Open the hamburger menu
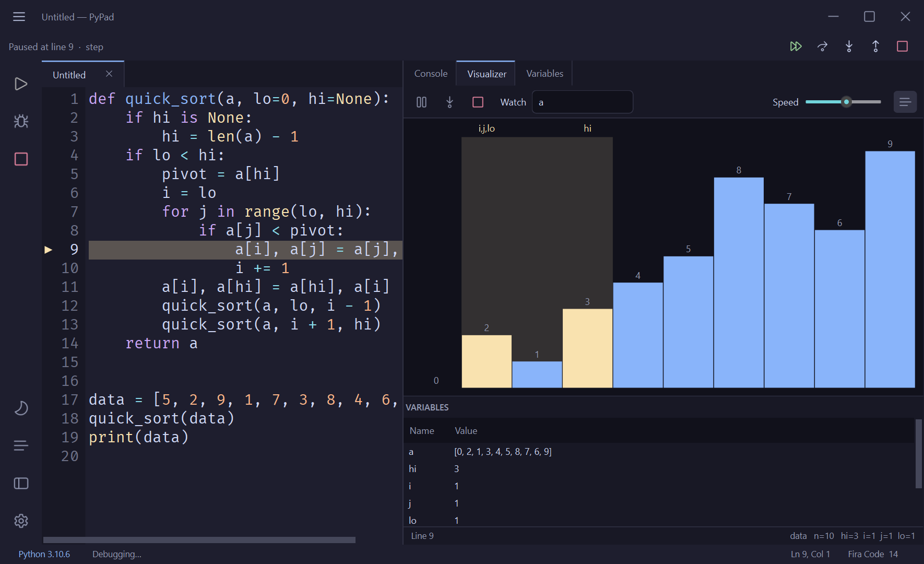924x564 pixels. pos(19,17)
